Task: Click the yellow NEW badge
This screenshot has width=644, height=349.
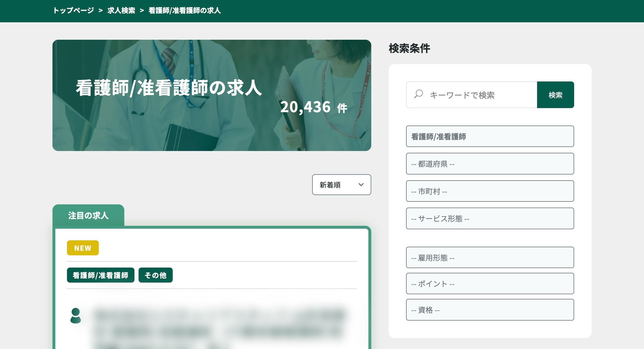Action: pyautogui.click(x=83, y=248)
